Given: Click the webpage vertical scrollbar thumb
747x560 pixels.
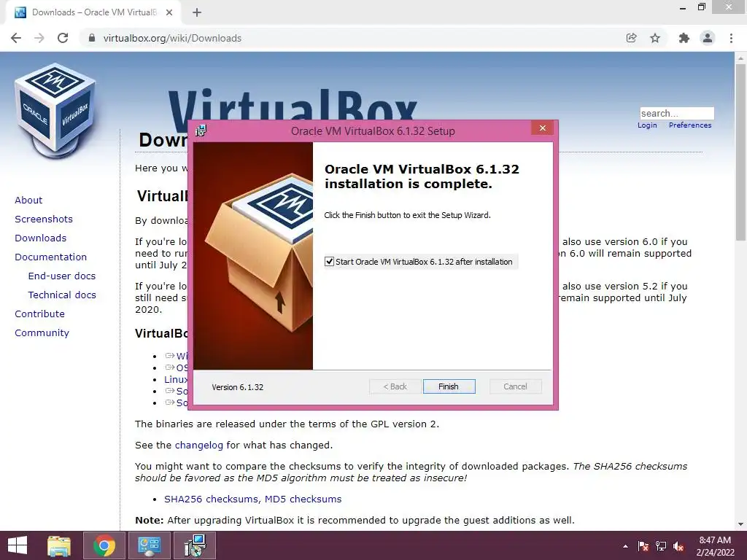Looking at the screenshot, I should coord(740,152).
